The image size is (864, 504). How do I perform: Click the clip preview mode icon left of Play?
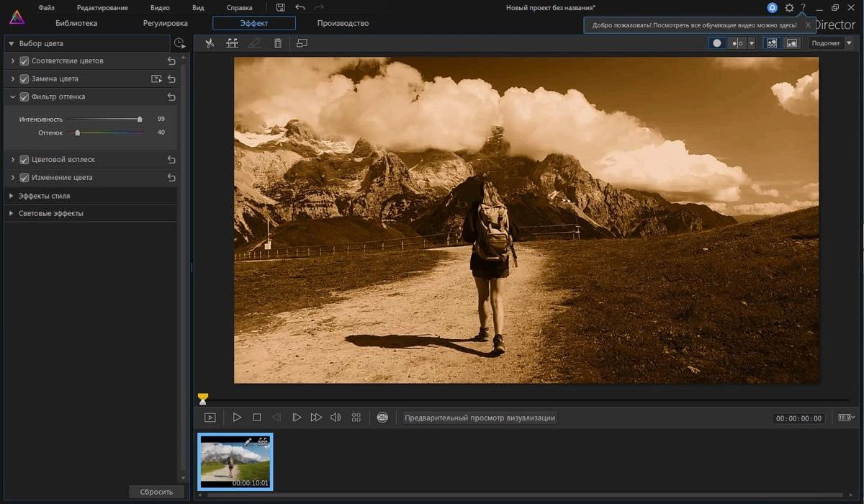tap(210, 418)
